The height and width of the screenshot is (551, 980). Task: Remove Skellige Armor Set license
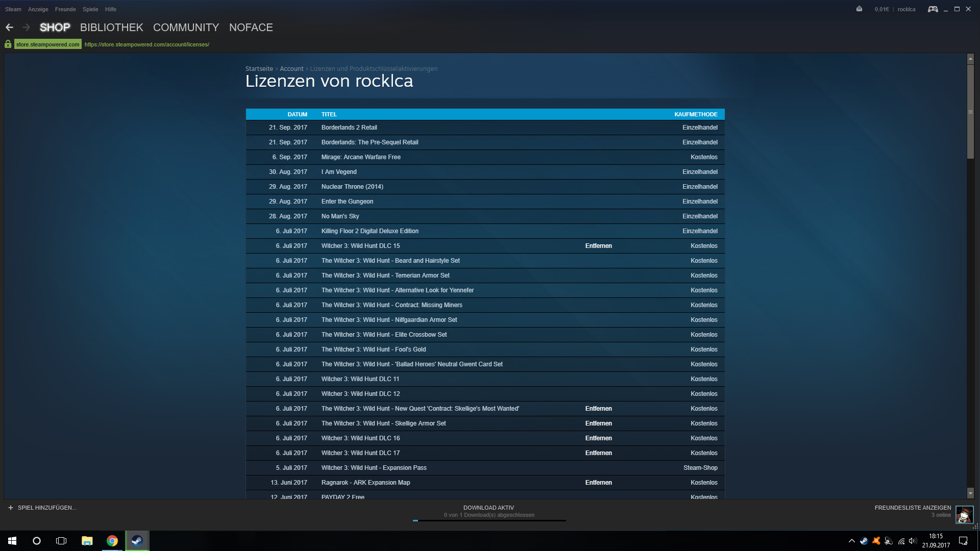599,423
